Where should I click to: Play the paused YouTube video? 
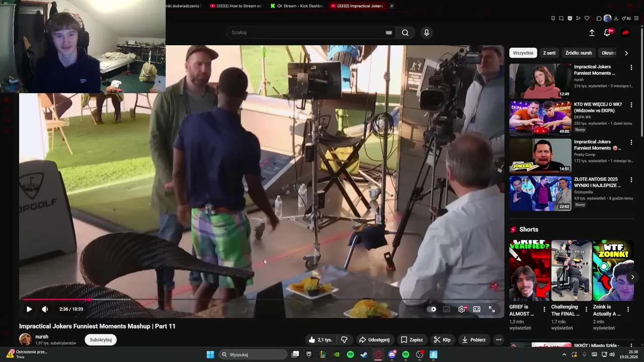click(29, 309)
